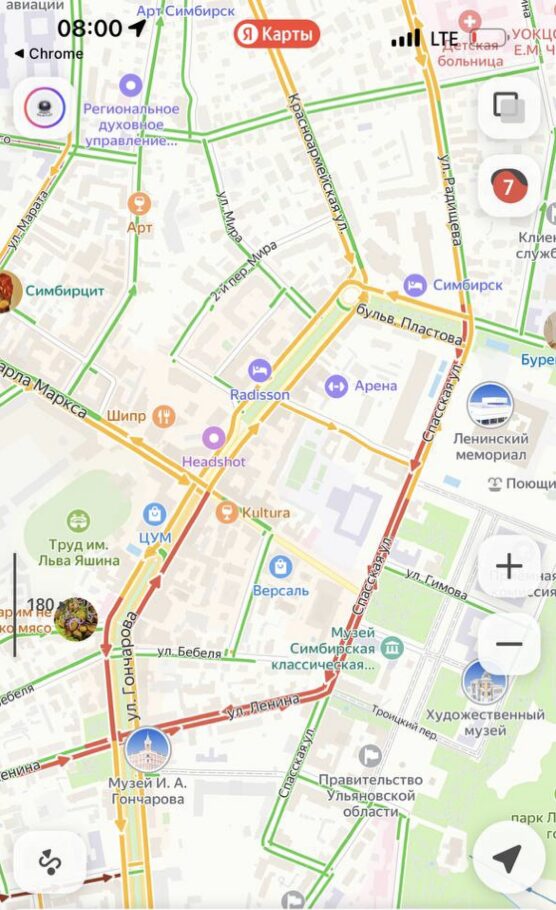Go back to Chrome app
The width and height of the screenshot is (556, 910).
49,53
